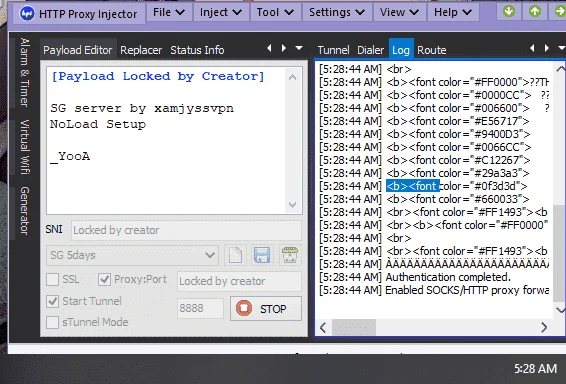The height and width of the screenshot is (384, 566).
Task: Open the Help menu
Action: 453,12
